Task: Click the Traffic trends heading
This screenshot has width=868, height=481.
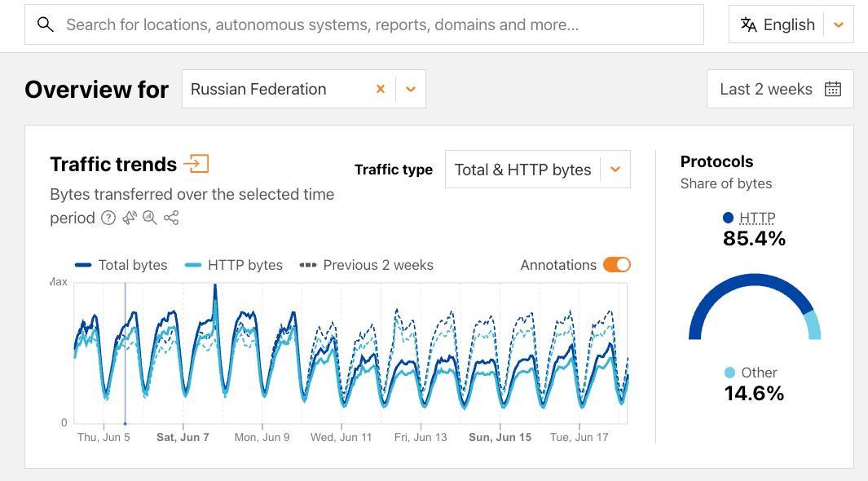Action: point(113,165)
